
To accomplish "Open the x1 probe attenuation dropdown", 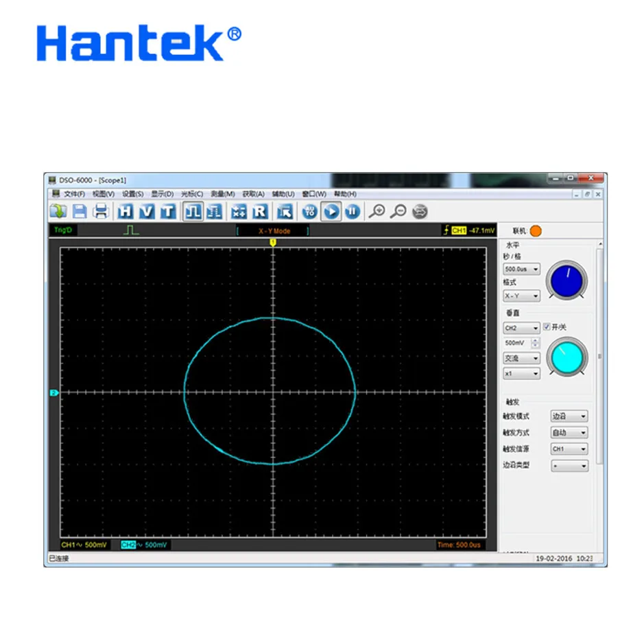I will (522, 373).
